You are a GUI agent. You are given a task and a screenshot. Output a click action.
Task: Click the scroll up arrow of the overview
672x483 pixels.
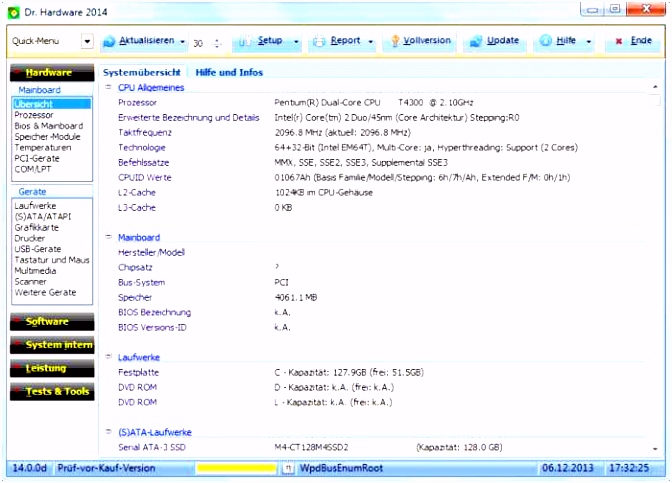click(655, 87)
